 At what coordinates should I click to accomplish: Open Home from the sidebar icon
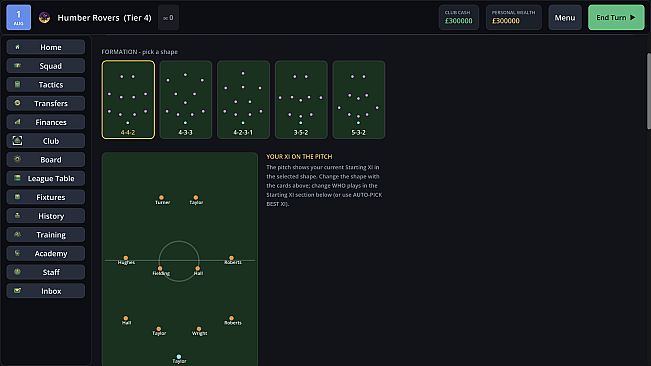17,47
